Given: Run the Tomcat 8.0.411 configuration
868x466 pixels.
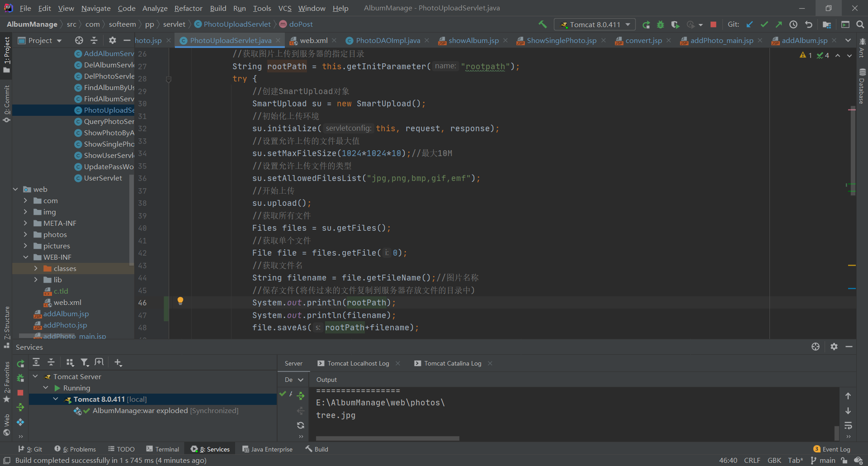Looking at the screenshot, I should coord(646,24).
